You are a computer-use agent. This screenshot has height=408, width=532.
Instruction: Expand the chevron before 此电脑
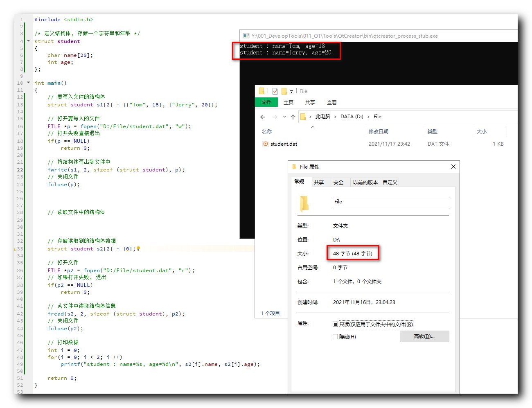[310, 117]
